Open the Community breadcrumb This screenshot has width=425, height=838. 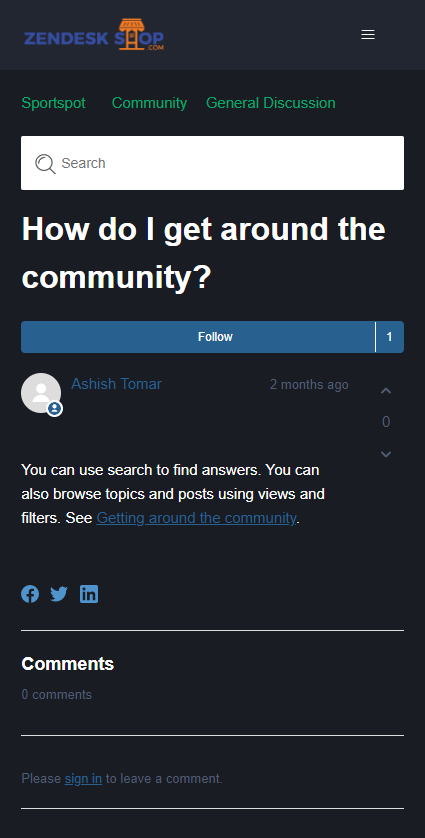[149, 103]
